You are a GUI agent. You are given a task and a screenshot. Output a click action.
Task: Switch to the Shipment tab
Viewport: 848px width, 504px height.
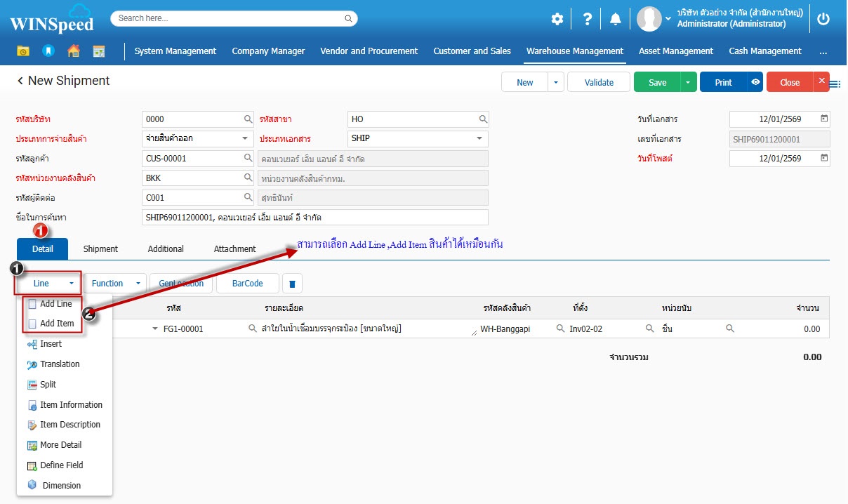tap(100, 248)
